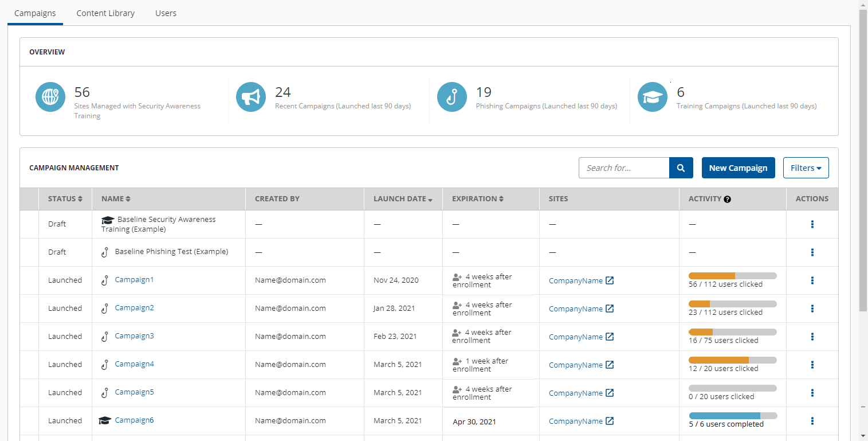Switch to the Content Library tab
868x441 pixels.
pos(105,13)
